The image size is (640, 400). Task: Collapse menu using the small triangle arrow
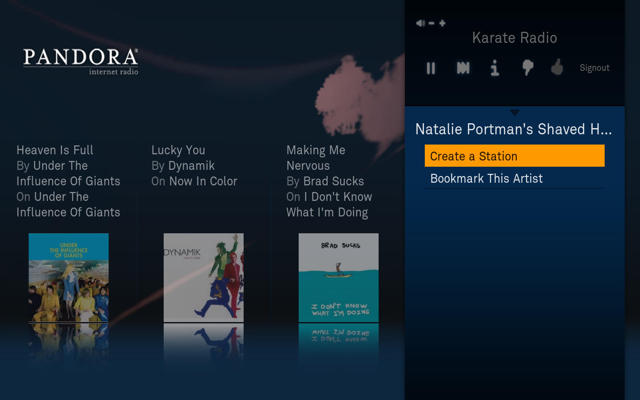pyautogui.click(x=514, y=112)
